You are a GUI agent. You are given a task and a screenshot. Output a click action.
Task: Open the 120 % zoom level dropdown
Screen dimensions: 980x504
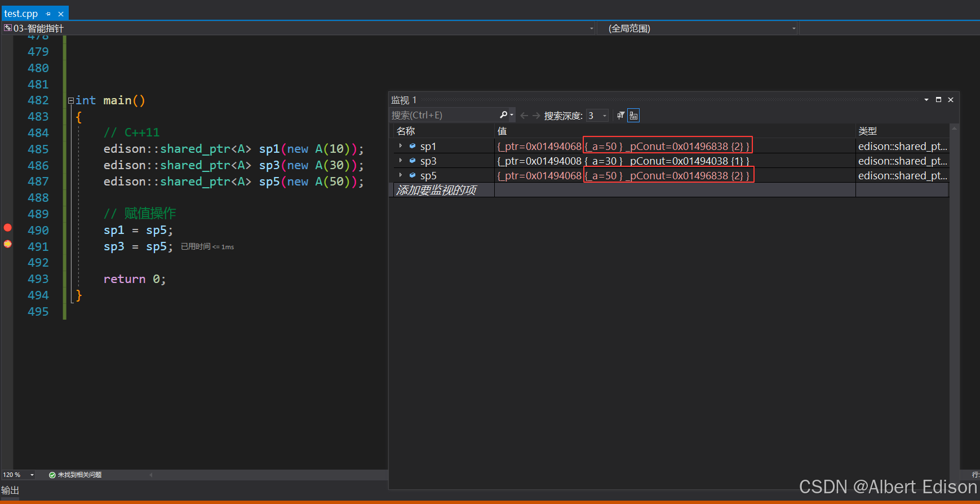[x=32, y=475]
